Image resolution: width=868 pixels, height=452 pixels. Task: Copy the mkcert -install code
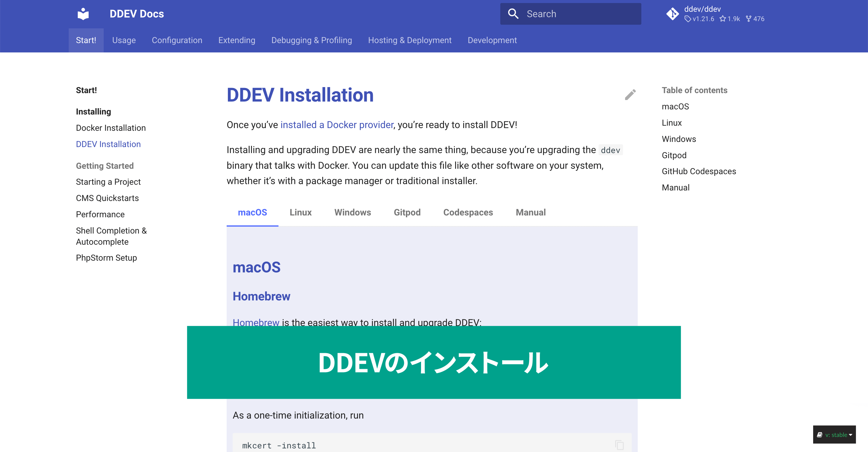click(619, 445)
